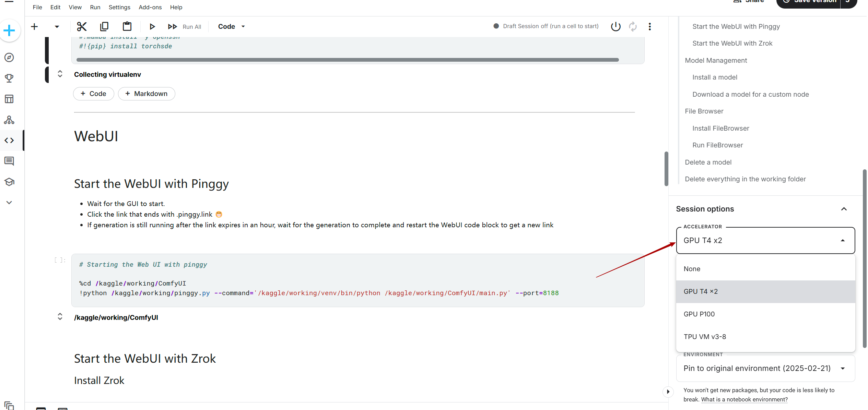Viewport: 868px width, 410px height.
Task: Open Competitions trophy icon in sidebar
Action: click(x=9, y=78)
